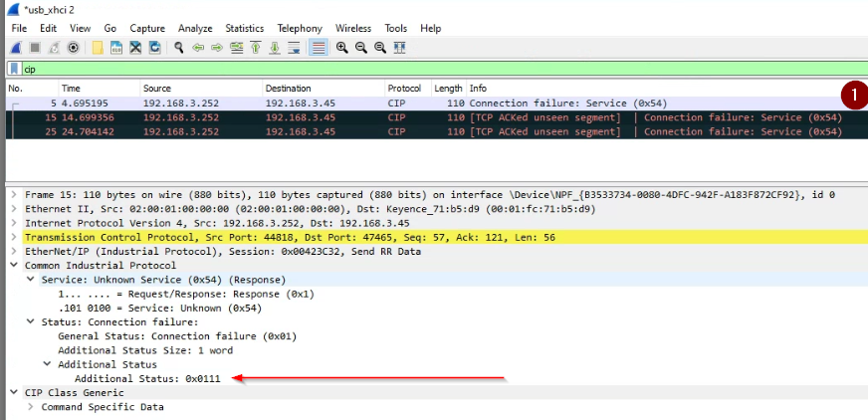This screenshot has width=868, height=420.
Task: Open the Capture menu
Action: click(147, 28)
